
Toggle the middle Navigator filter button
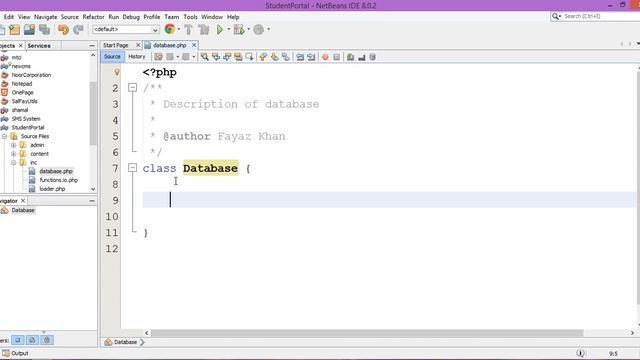pyautogui.click(x=32, y=340)
